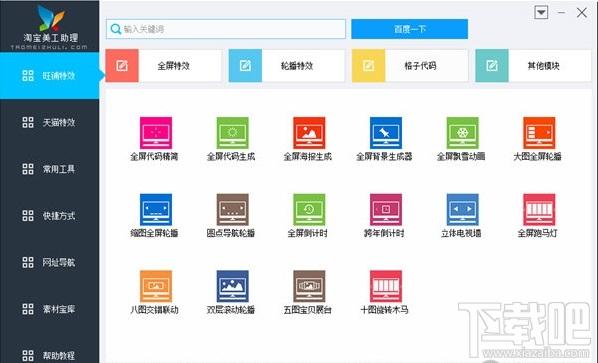Open the 十图旋转木马 icon

(x=386, y=286)
